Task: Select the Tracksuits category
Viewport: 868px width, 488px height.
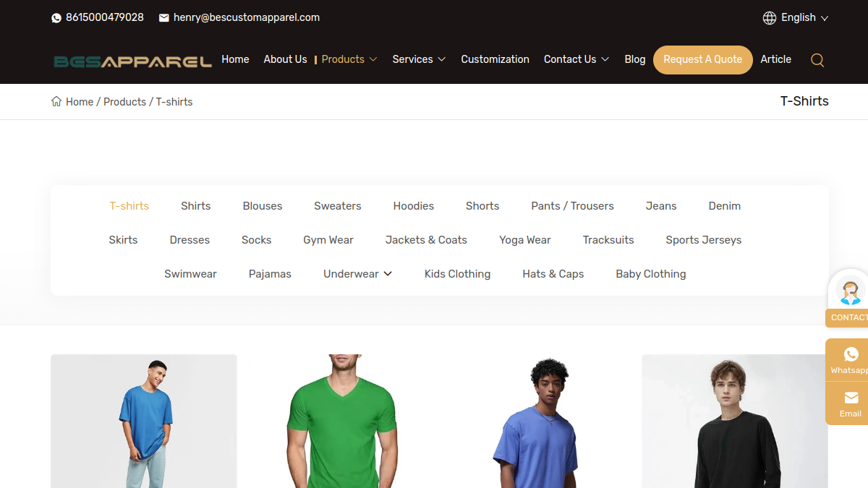Action: pyautogui.click(x=608, y=240)
